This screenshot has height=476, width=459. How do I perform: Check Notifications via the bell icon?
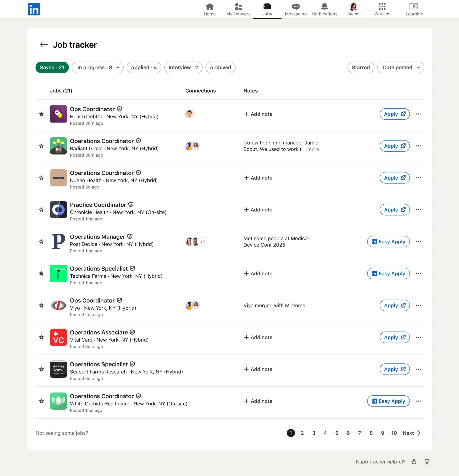coord(324,9)
